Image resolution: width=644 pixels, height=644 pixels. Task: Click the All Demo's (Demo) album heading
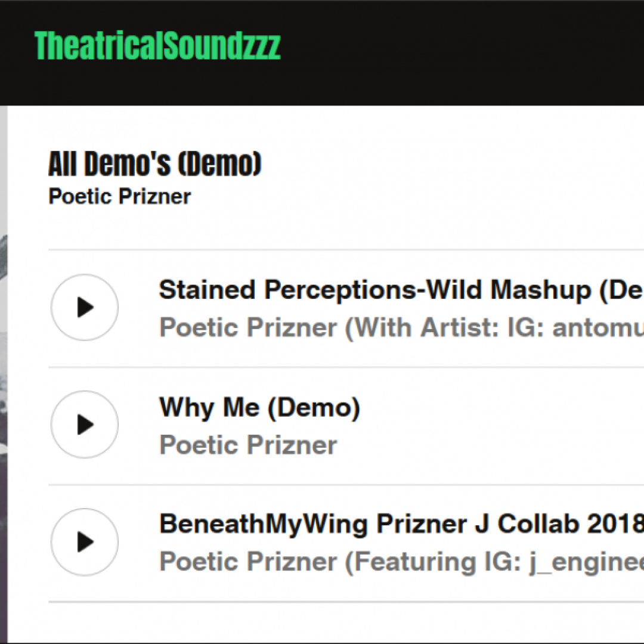pyautogui.click(x=155, y=163)
